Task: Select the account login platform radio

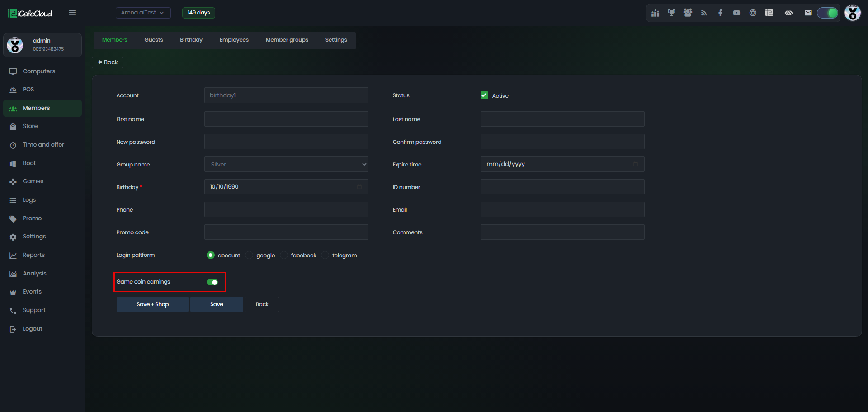Action: coord(211,255)
